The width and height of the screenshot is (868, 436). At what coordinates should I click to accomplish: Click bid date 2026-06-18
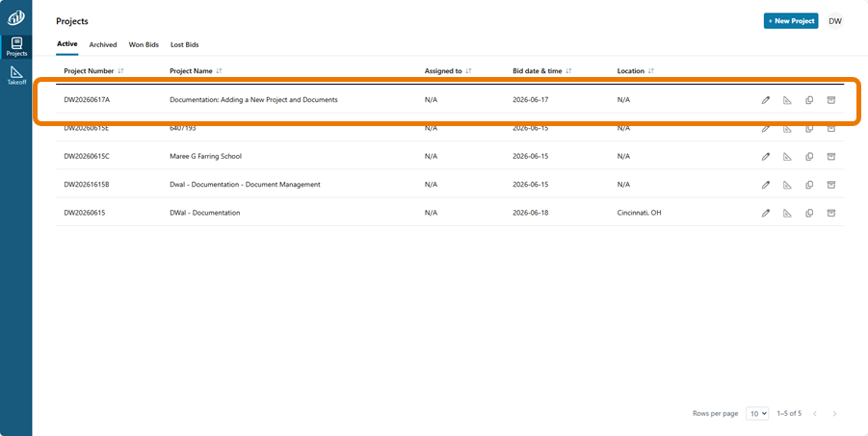530,213
